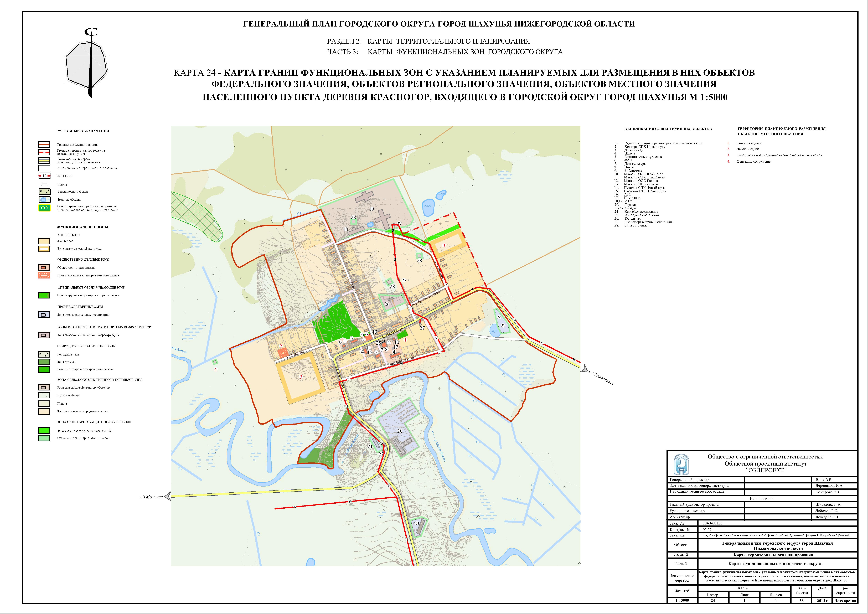Click the 'Пашня' color swatch

(x=44, y=403)
